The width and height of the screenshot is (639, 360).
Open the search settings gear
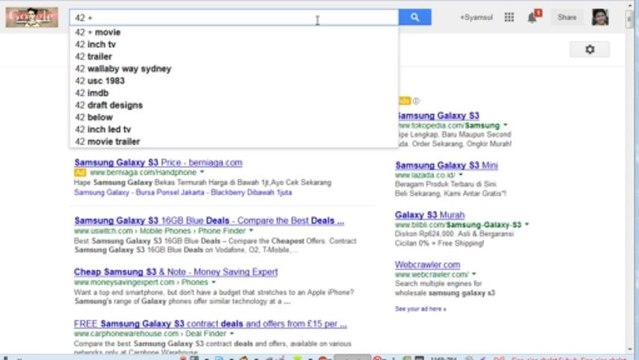(x=590, y=49)
